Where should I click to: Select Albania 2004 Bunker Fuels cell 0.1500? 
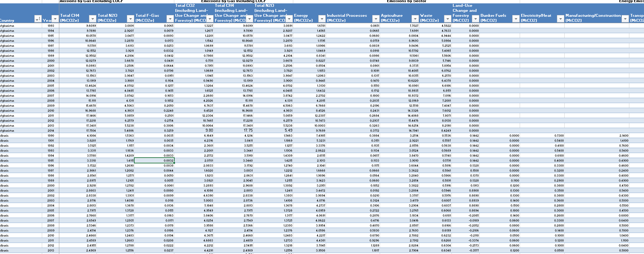(500, 205)
